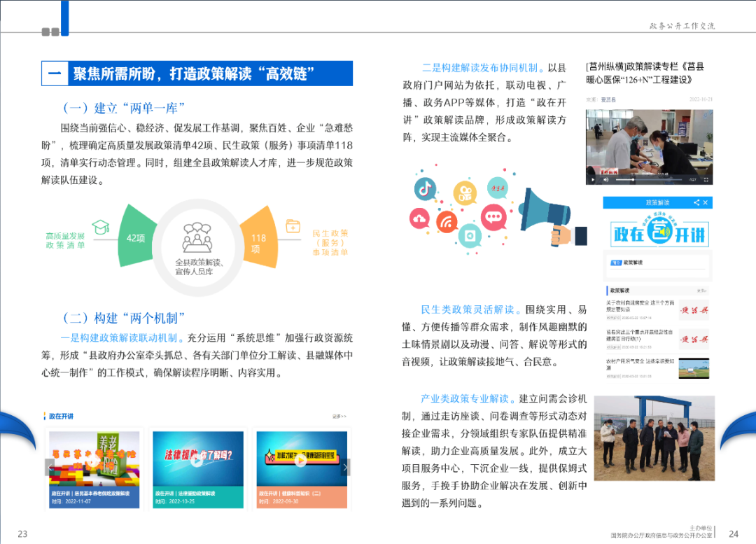
Task: Click the TikTok speech bubble icon
Action: pos(424,188)
